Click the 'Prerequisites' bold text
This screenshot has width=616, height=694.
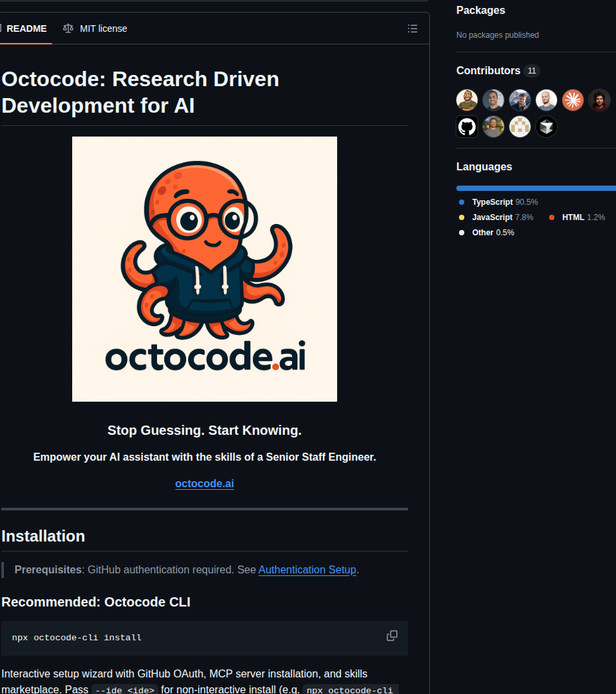[48, 569]
